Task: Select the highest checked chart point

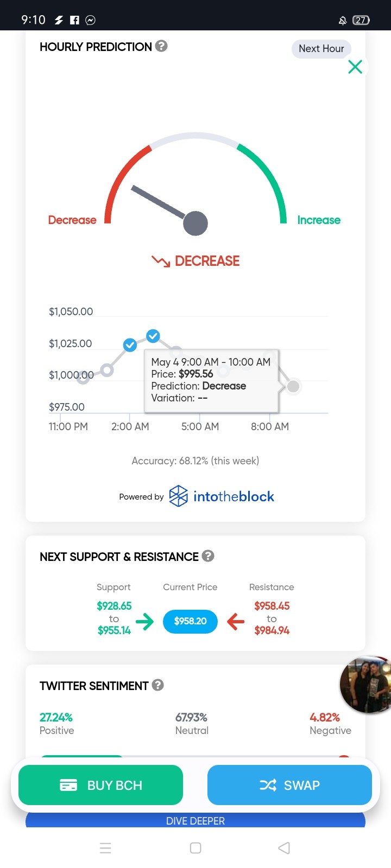Action: [153, 336]
